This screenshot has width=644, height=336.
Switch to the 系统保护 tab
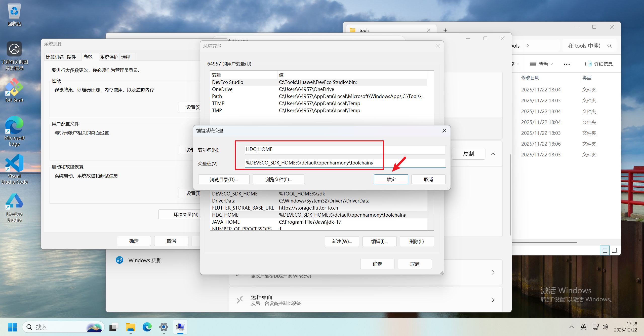click(109, 57)
